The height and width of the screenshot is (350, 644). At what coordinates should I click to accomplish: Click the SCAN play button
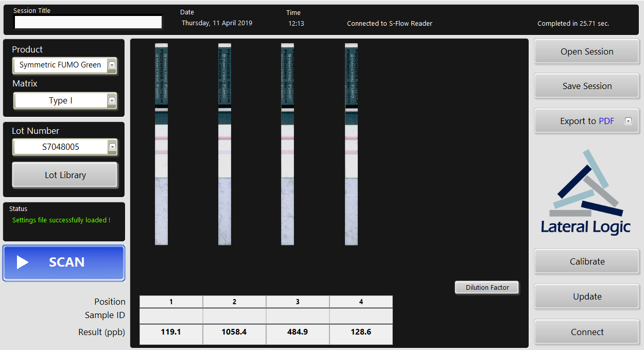64,262
